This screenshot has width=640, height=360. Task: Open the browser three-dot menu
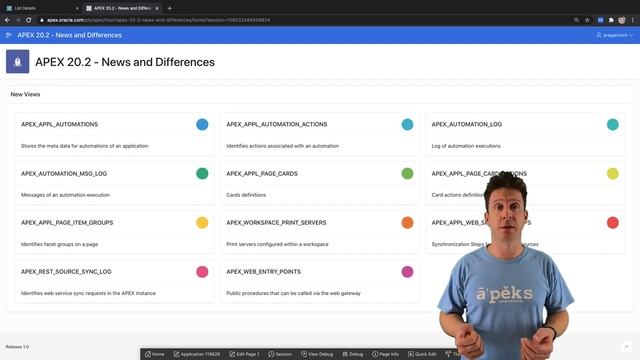click(x=633, y=20)
